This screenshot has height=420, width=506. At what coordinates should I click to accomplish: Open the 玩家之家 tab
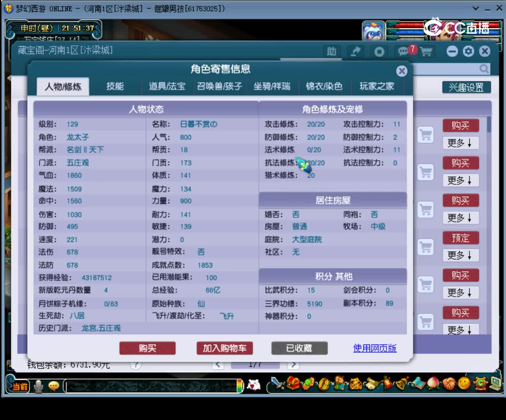click(377, 86)
